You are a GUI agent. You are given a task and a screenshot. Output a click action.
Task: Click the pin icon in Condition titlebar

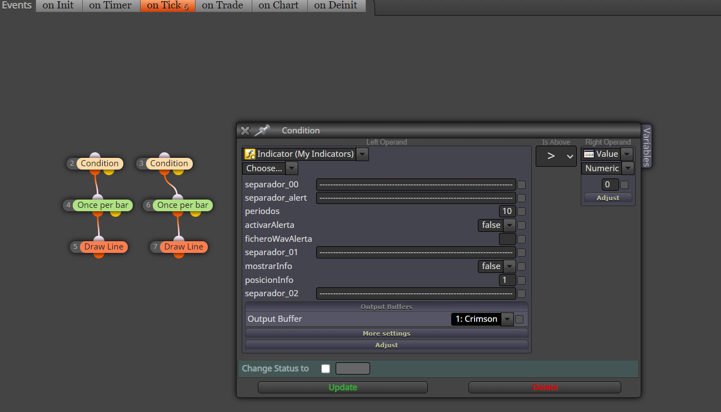[x=262, y=131]
